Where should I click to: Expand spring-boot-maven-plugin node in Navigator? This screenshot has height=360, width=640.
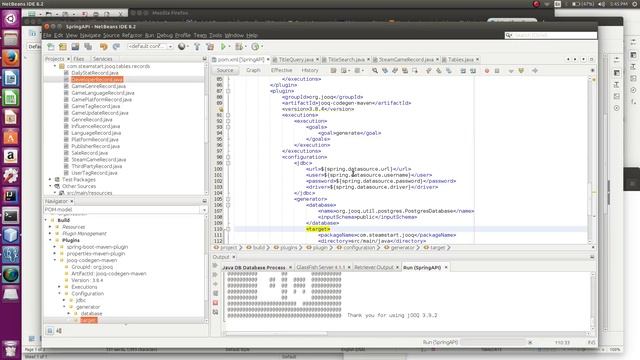[55, 247]
